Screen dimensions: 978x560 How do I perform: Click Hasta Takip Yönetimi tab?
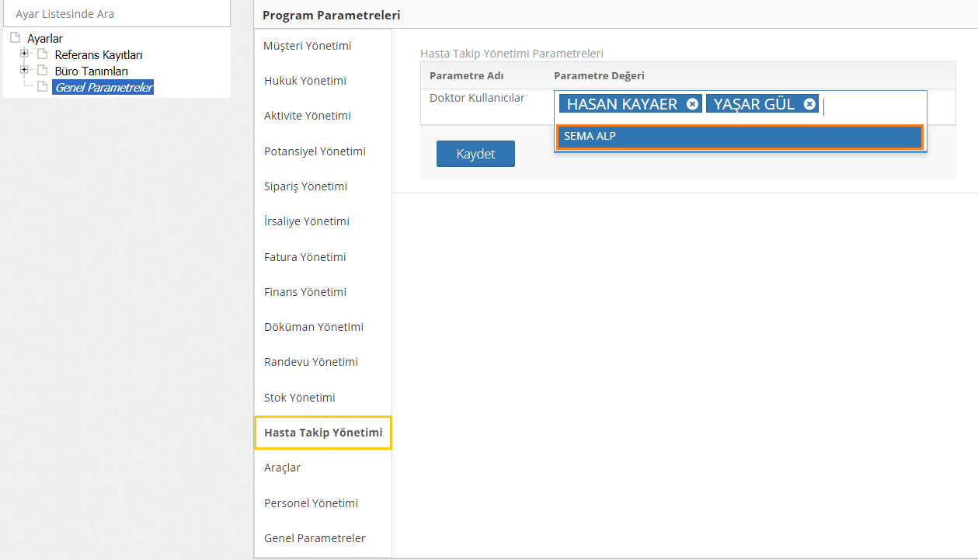(323, 433)
